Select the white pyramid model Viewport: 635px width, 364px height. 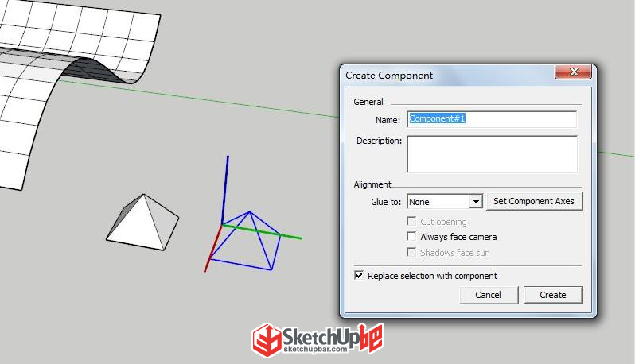pyautogui.click(x=142, y=223)
